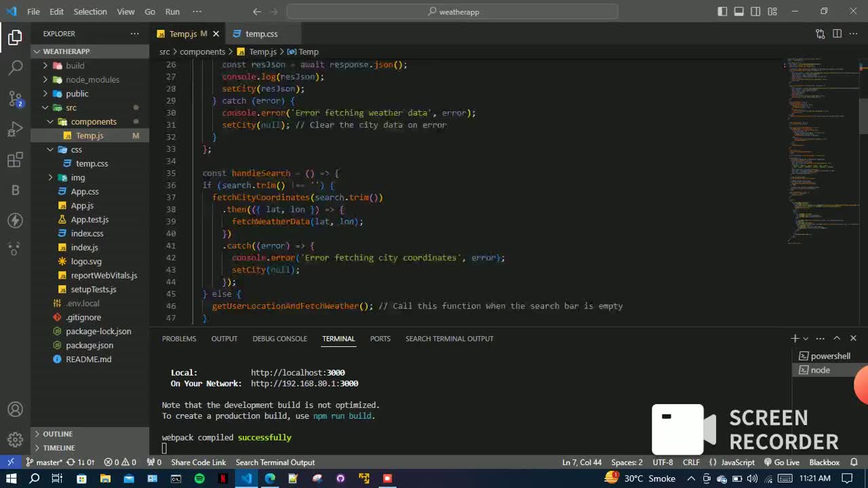Maximize the terminal panel size
The height and width of the screenshot is (488, 868).
click(x=837, y=338)
